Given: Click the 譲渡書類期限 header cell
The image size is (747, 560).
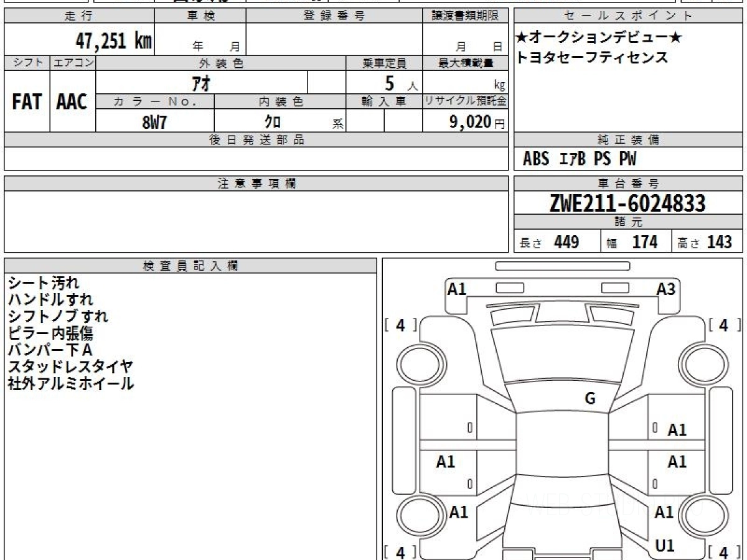Looking at the screenshot, I should pos(466,16).
